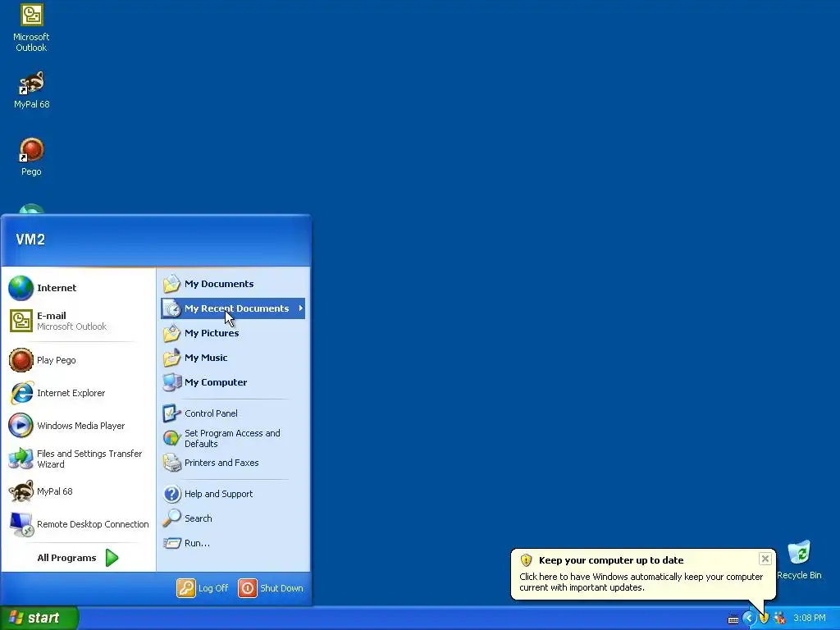Launch MyPal 68 from Start menu

pyautogui.click(x=78, y=491)
